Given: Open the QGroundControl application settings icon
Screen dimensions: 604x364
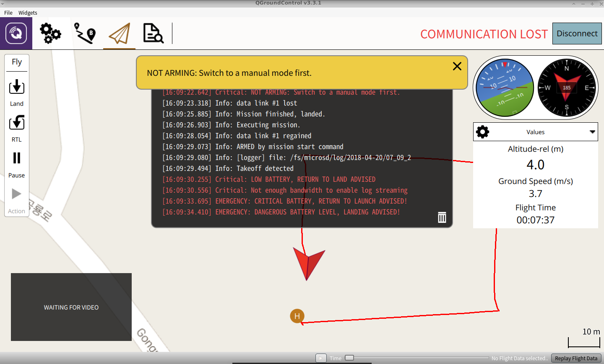Looking at the screenshot, I should (x=16, y=34).
